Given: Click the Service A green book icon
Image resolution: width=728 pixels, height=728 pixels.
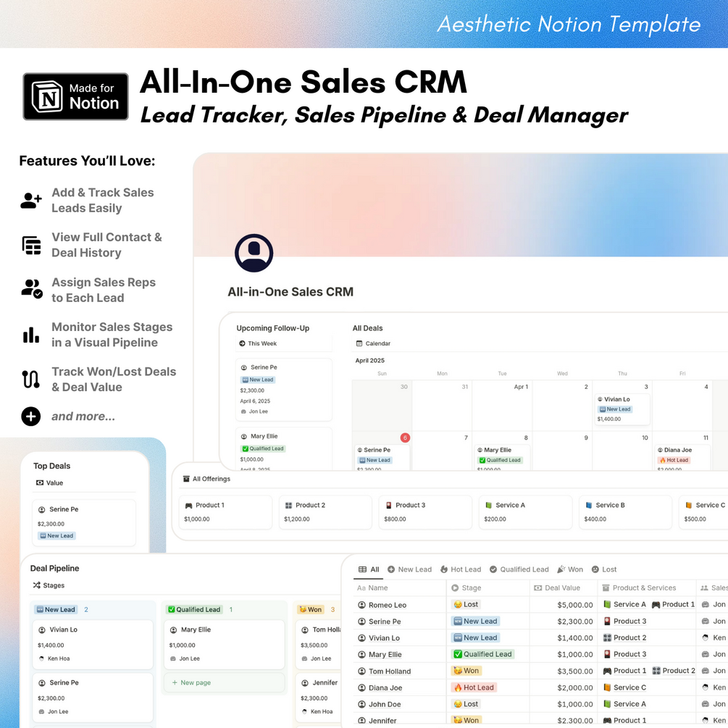Looking at the screenshot, I should click(x=488, y=505).
